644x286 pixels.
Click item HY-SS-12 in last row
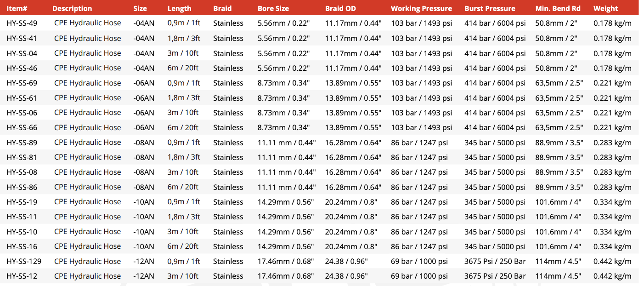pyautogui.click(x=22, y=276)
